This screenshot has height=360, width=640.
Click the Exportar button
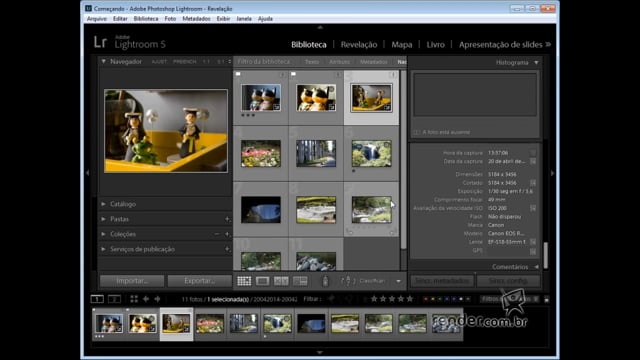click(200, 281)
